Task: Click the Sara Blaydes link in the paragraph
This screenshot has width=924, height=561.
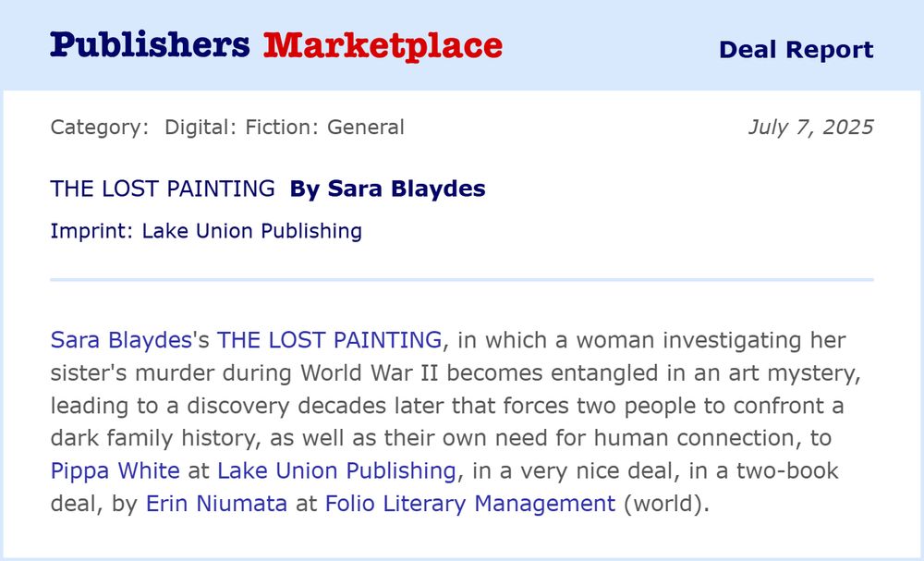Action: pyautogui.click(x=120, y=339)
